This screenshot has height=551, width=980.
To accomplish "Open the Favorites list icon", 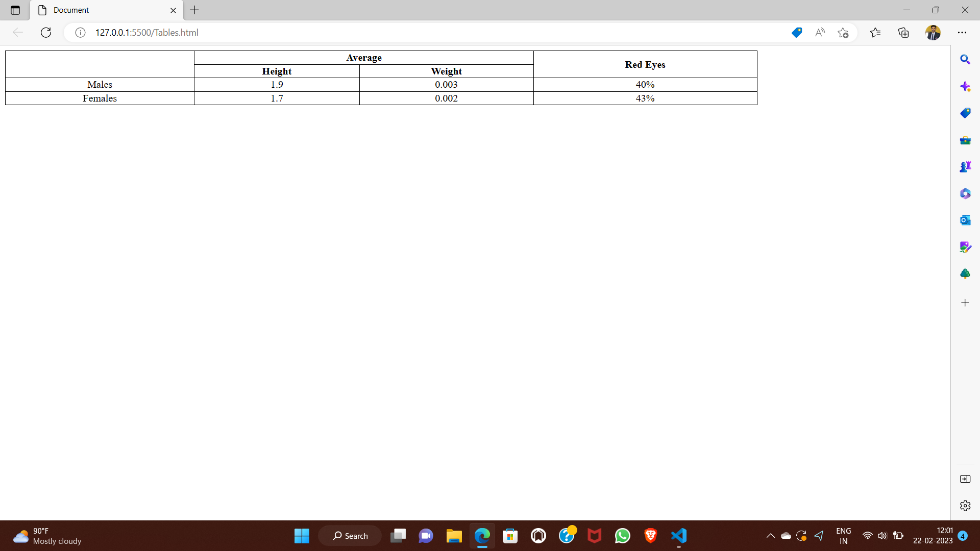I will [x=875, y=33].
